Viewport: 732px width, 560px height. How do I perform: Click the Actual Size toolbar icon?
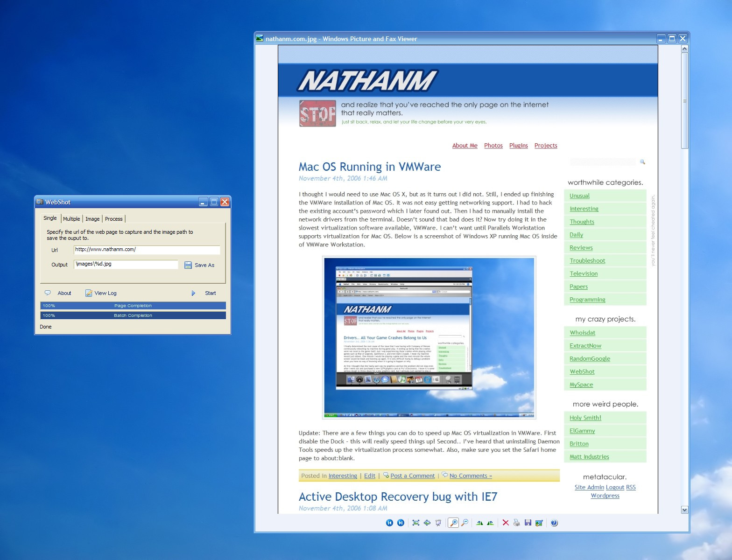[427, 523]
